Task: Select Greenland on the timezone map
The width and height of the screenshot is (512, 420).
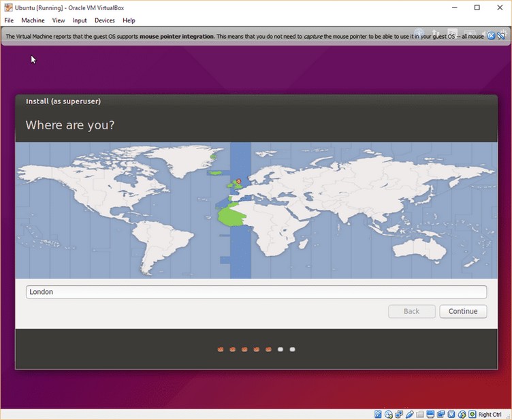Action: [185, 160]
